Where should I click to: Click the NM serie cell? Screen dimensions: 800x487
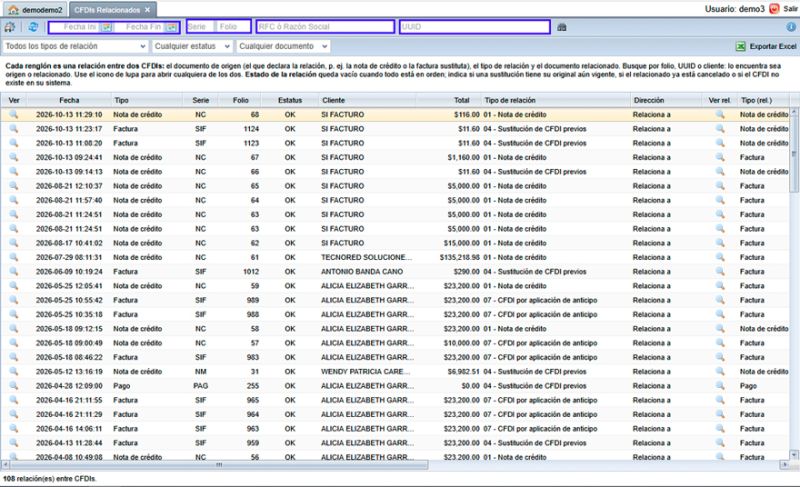pos(201,371)
